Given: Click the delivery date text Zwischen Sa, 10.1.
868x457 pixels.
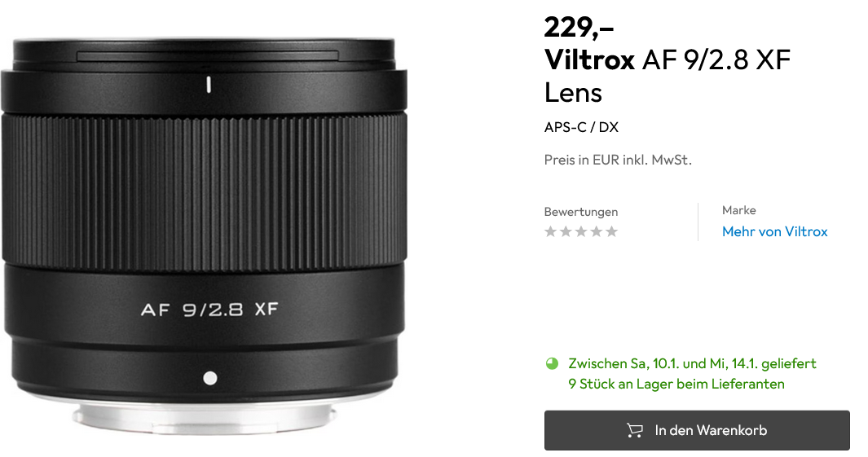Looking at the screenshot, I should pyautogui.click(x=692, y=363).
